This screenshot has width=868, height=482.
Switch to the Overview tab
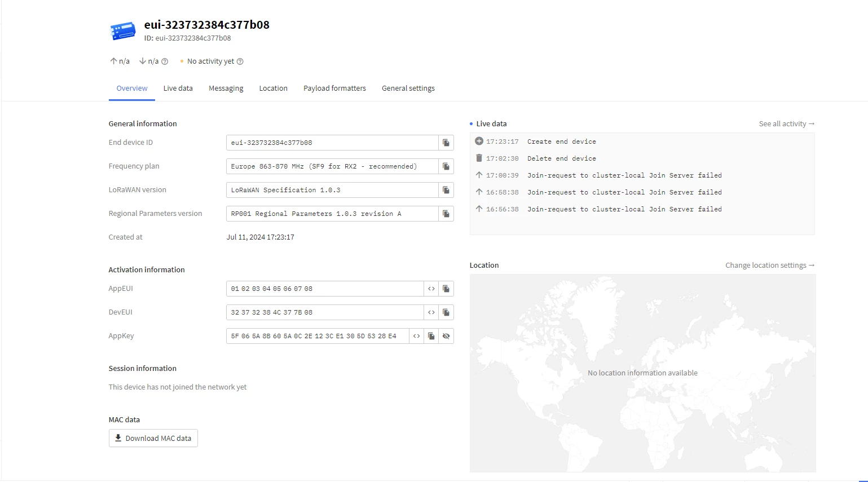[x=132, y=89]
